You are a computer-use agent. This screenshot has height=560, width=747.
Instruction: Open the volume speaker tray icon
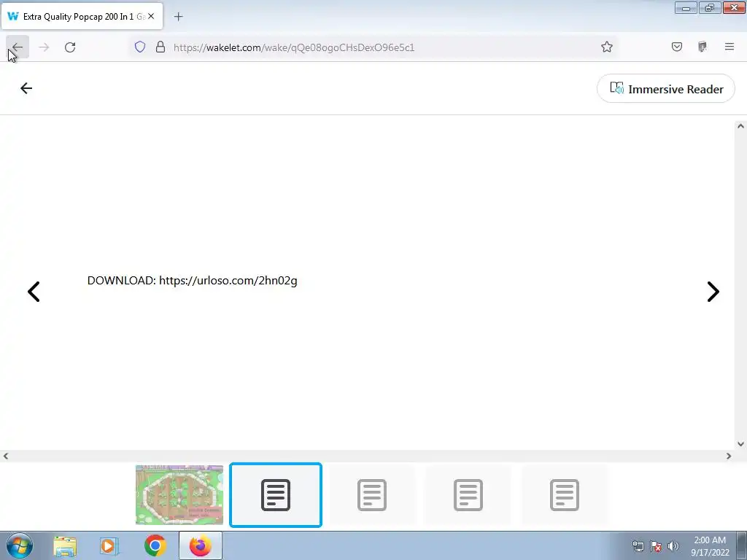click(673, 546)
